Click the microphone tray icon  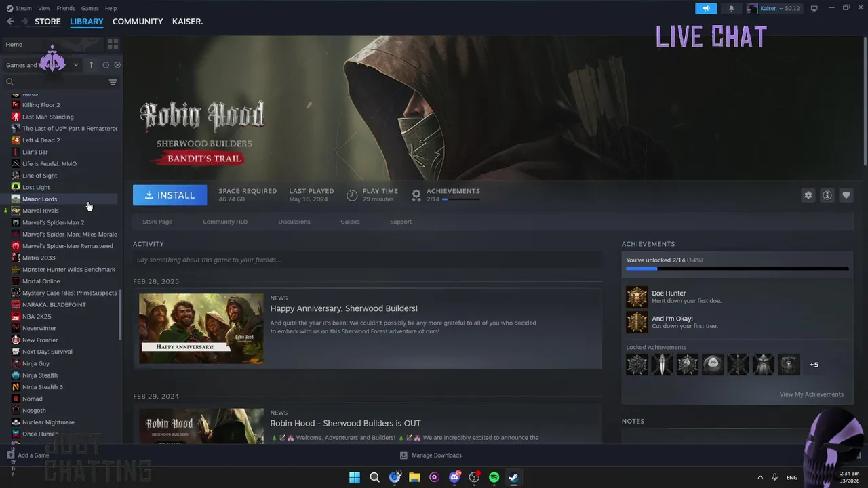tap(774, 477)
